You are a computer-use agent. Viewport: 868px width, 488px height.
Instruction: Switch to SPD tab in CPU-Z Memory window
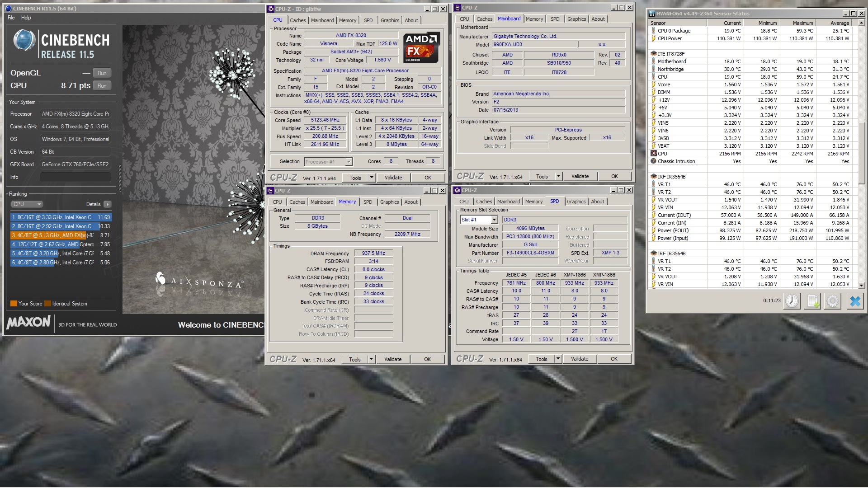[368, 202]
